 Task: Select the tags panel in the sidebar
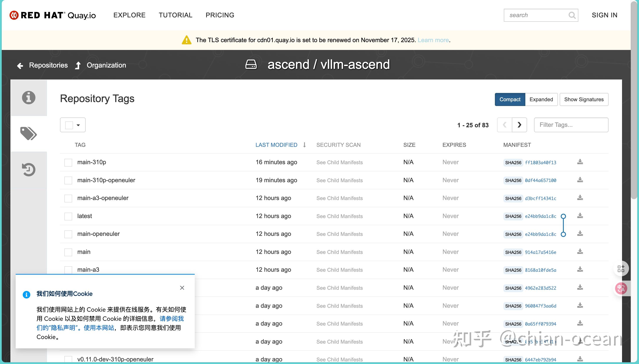pos(28,133)
